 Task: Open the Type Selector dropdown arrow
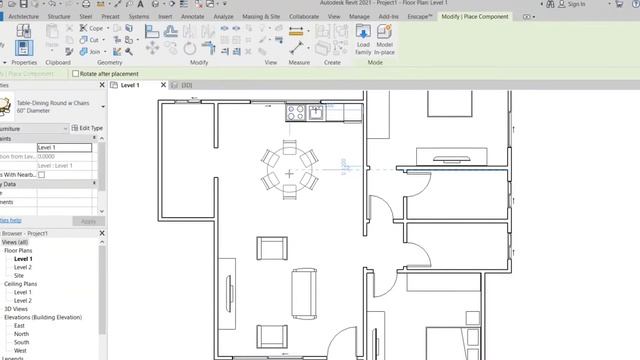103,107
